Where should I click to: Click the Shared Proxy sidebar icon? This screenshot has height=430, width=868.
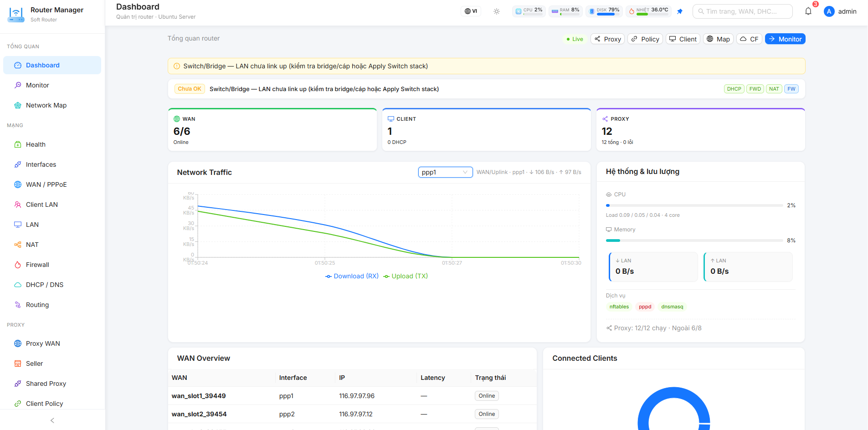[18, 384]
